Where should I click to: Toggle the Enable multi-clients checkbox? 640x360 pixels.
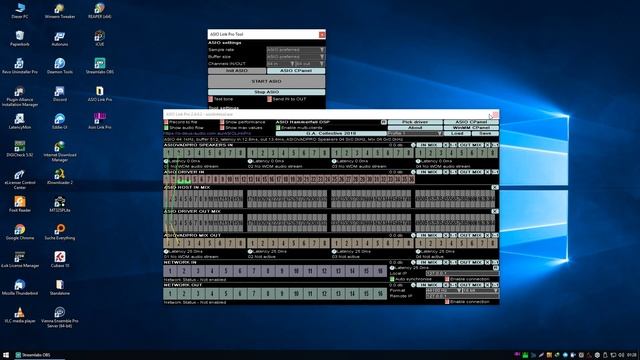click(x=278, y=128)
